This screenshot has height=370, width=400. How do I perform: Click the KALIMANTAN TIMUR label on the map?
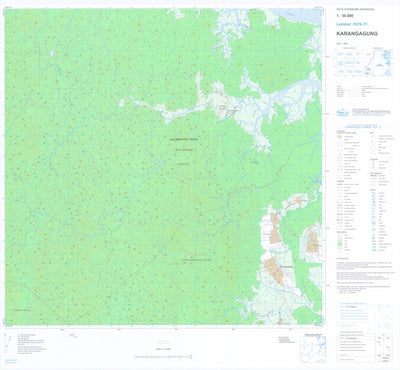click(x=183, y=139)
